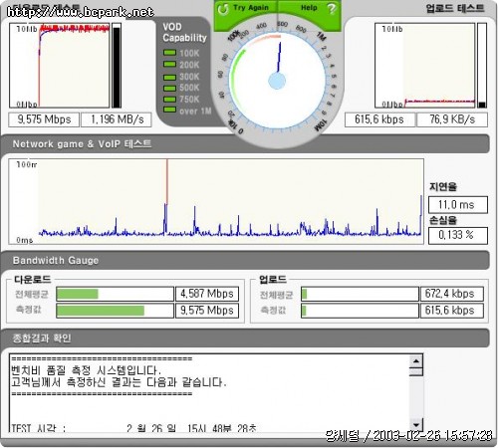
Task: Click the 672,4 kbps average upload value
Action: (x=452, y=294)
